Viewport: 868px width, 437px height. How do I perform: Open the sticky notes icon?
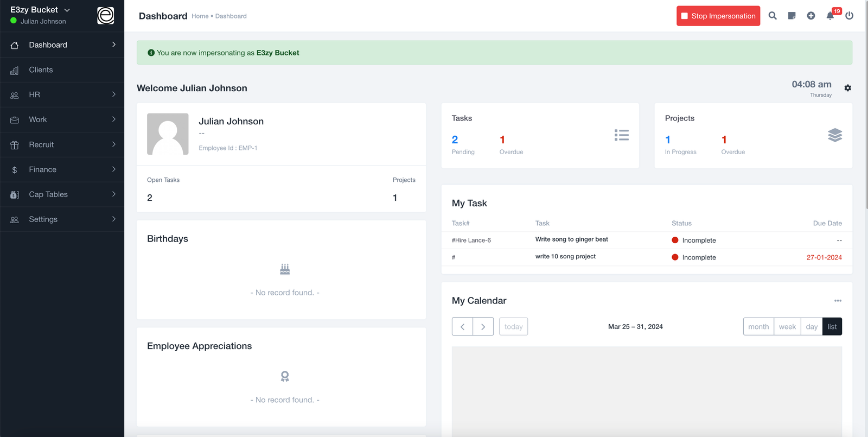click(792, 16)
